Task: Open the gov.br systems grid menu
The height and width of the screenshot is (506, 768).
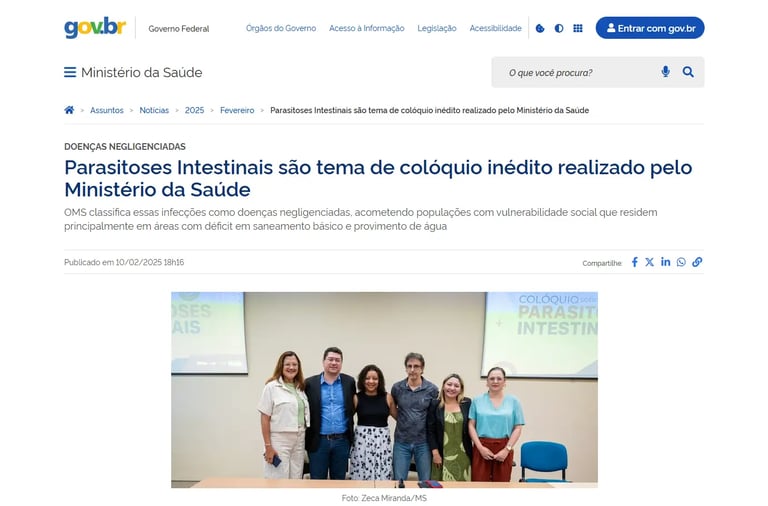Action: click(578, 28)
